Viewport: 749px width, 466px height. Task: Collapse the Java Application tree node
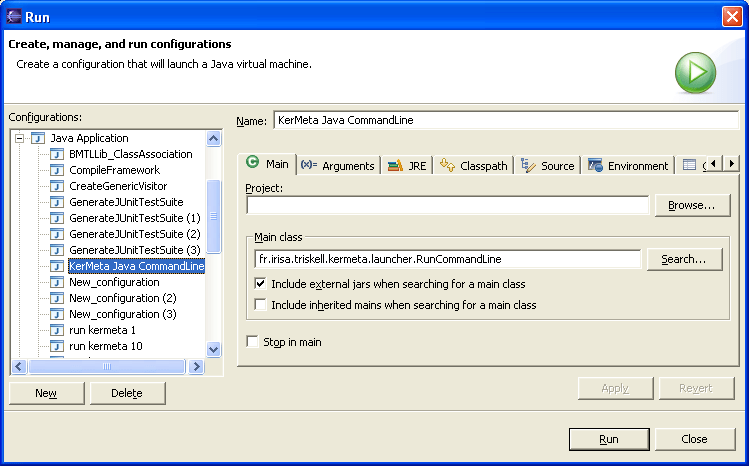click(19, 138)
